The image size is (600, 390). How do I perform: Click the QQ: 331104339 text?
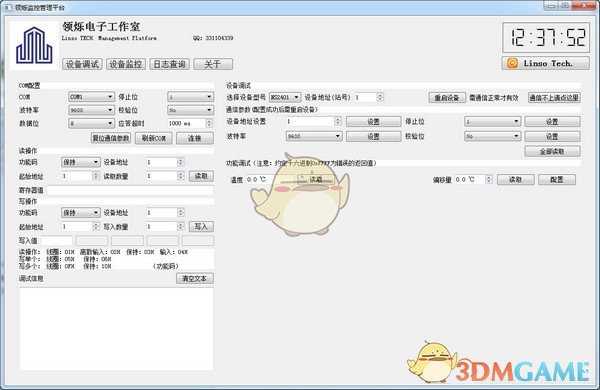click(213, 38)
